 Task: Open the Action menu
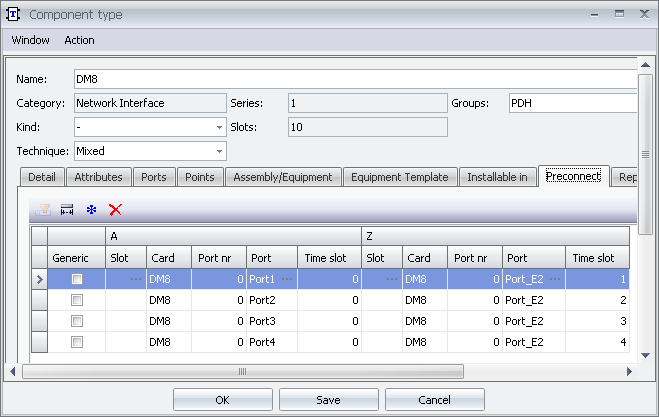coord(79,40)
